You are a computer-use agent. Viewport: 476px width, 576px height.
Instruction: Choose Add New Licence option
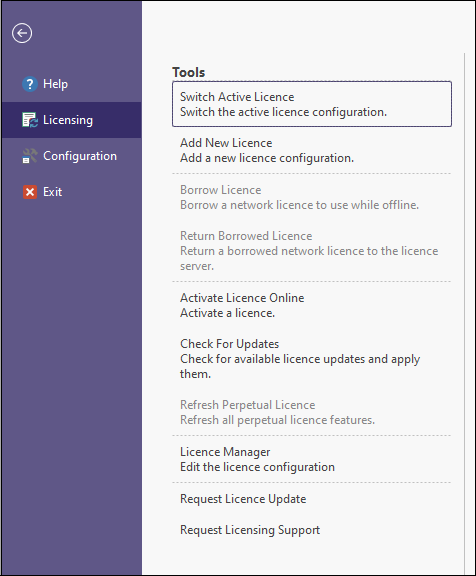312,150
